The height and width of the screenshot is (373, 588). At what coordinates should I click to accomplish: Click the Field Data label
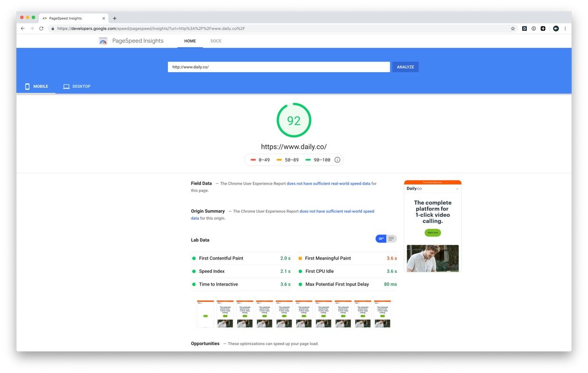(x=202, y=183)
